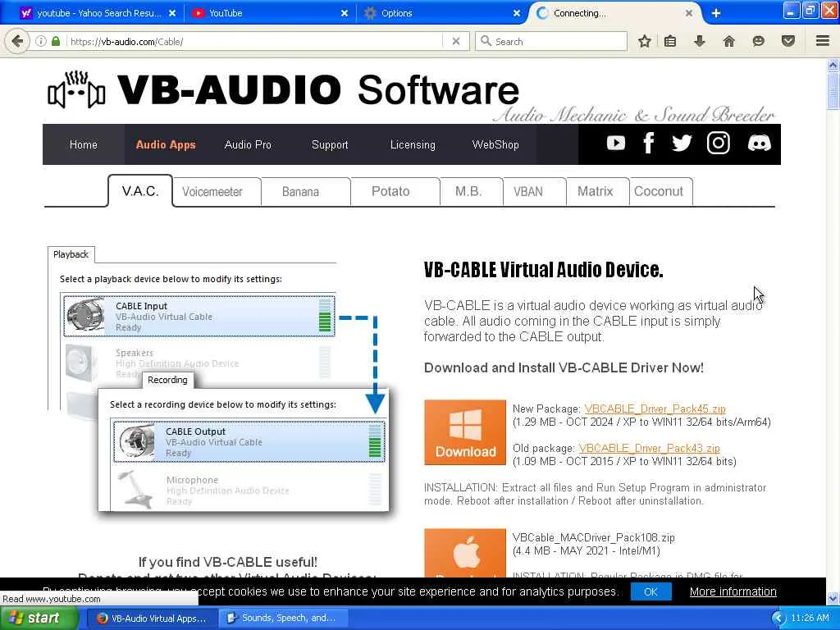Close the Options tab
This screenshot has width=840, height=630.
[x=517, y=13]
